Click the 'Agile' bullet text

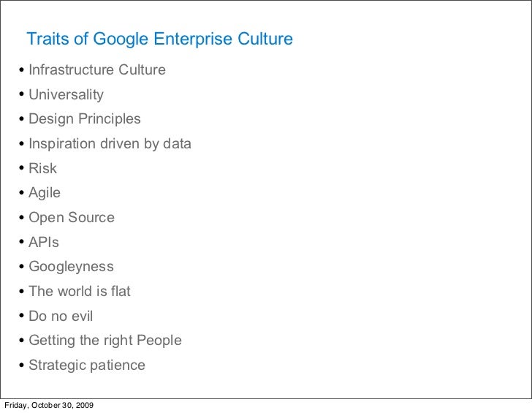point(45,193)
